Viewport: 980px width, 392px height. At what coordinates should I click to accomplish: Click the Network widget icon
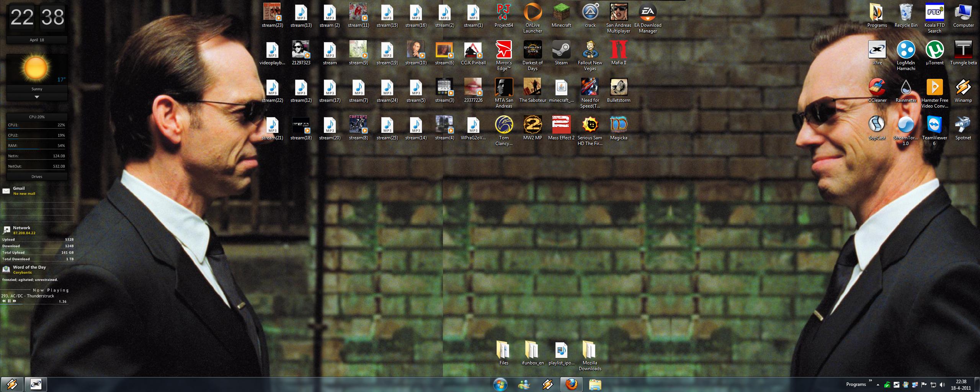click(x=7, y=230)
